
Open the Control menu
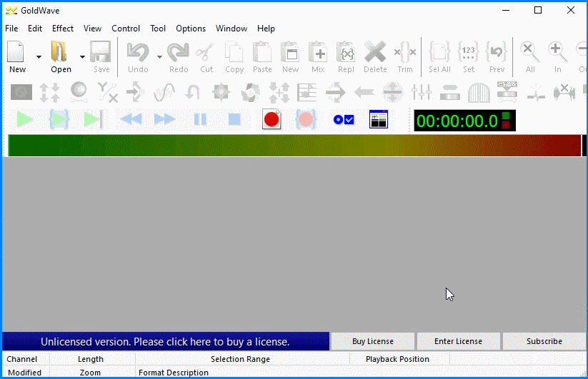126,29
